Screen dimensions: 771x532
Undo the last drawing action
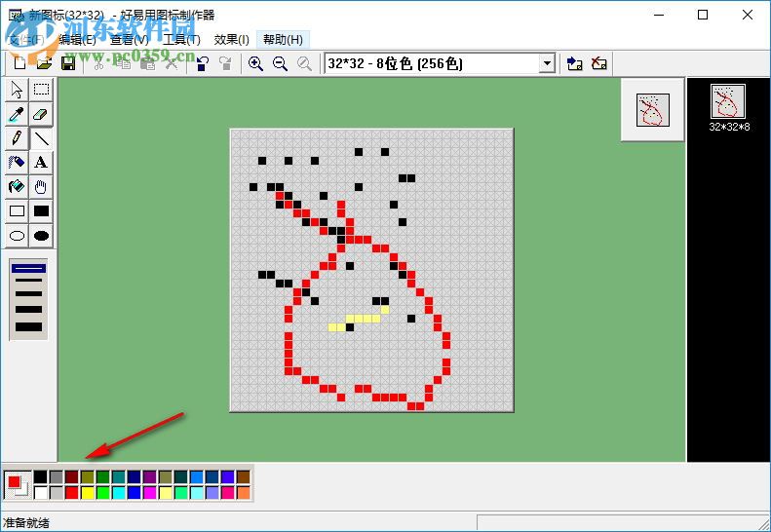(x=202, y=63)
